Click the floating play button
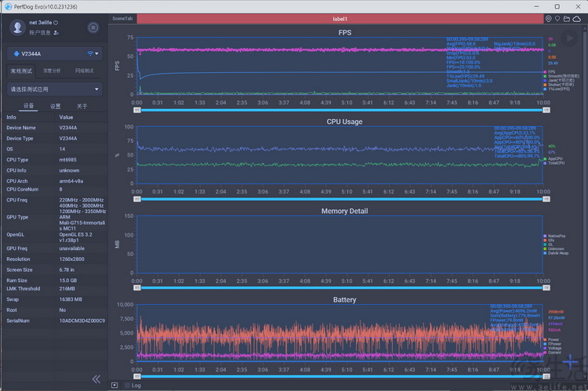588x391 pixels. pos(569,38)
